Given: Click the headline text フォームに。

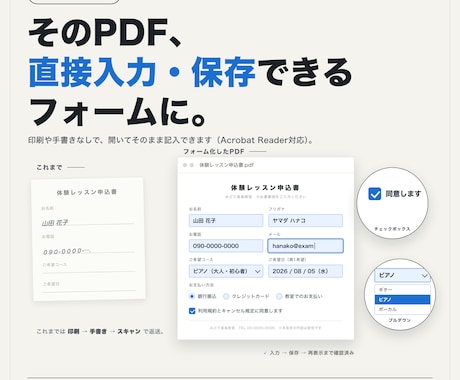Looking at the screenshot, I should (117, 112).
